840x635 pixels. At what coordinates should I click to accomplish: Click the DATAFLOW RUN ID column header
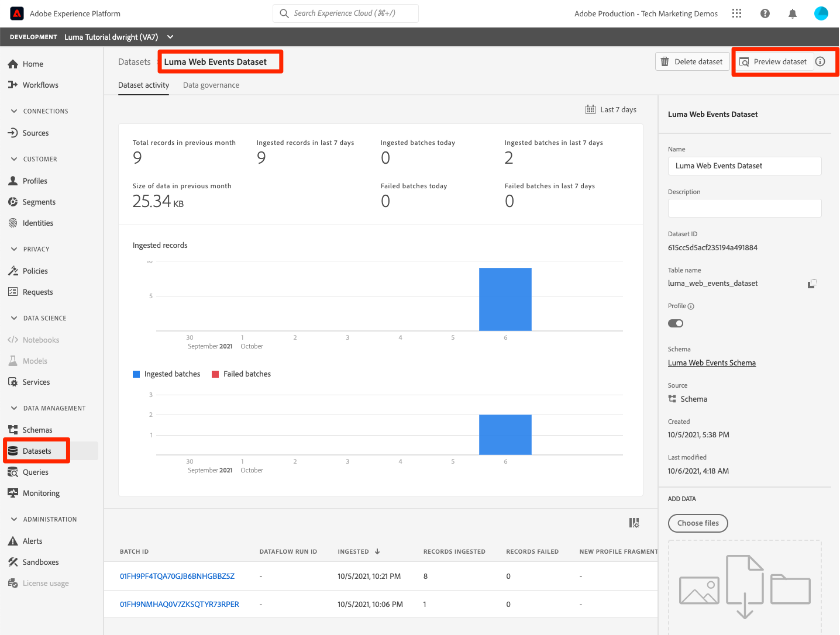pyautogui.click(x=288, y=551)
